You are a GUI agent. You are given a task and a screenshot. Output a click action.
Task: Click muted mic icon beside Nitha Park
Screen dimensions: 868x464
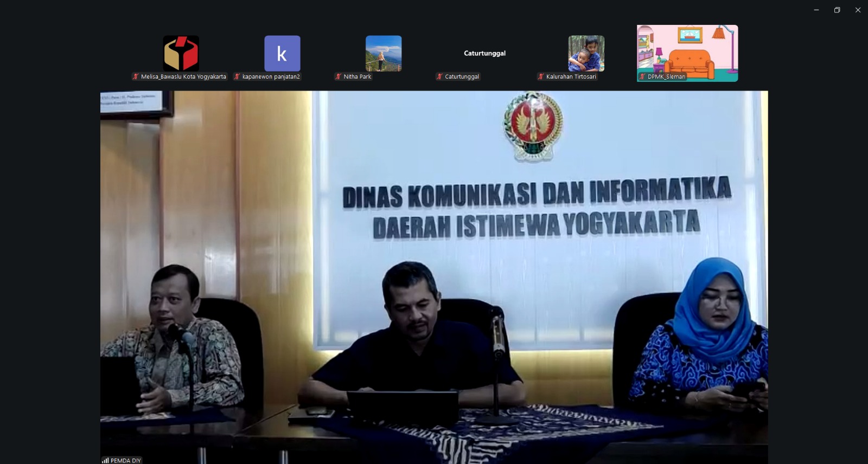[x=338, y=76]
